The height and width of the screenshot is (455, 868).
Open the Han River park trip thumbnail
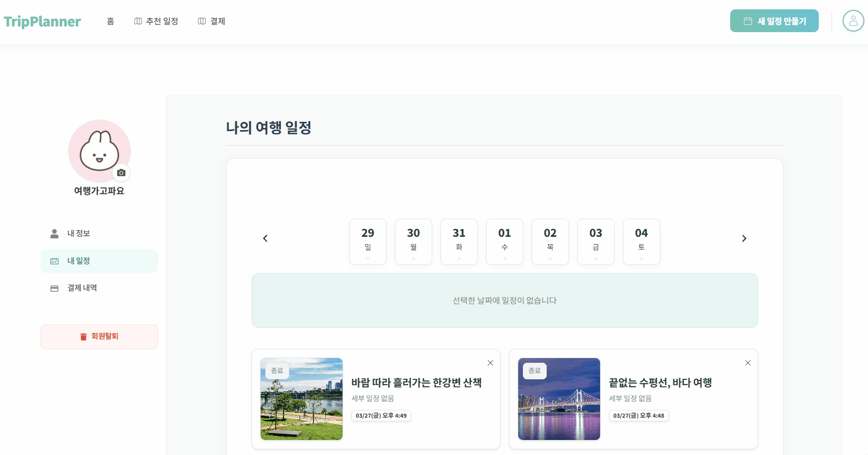point(302,399)
